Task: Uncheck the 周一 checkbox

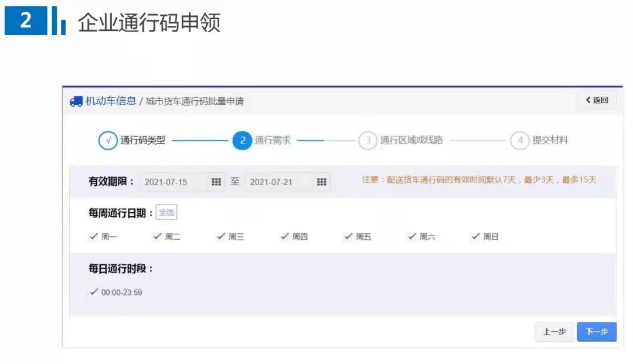Action: point(93,237)
